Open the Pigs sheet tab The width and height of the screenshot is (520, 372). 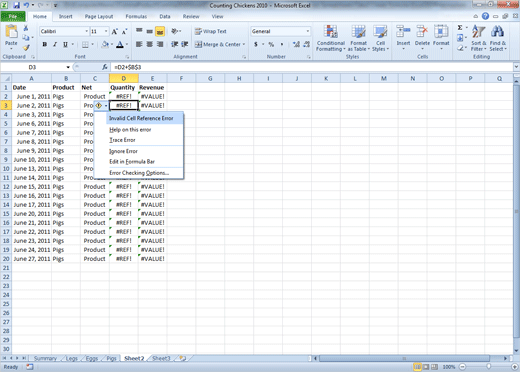111,358
